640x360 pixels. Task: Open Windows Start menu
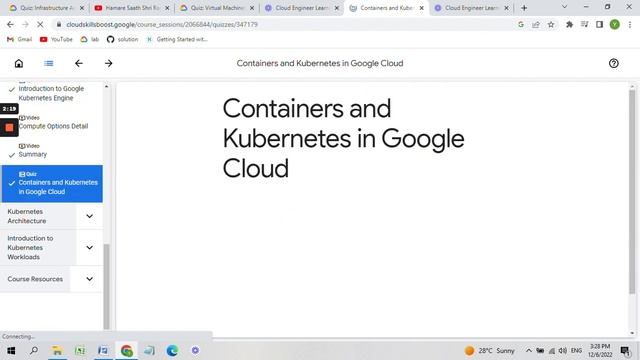[x=11, y=351]
